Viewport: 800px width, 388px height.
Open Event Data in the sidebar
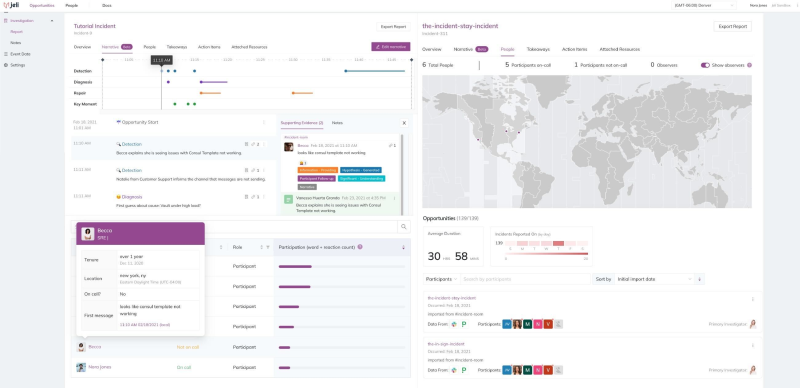[20, 54]
